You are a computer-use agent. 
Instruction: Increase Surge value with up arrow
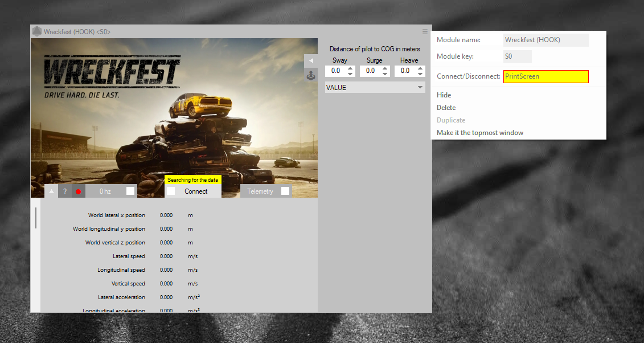(385, 68)
